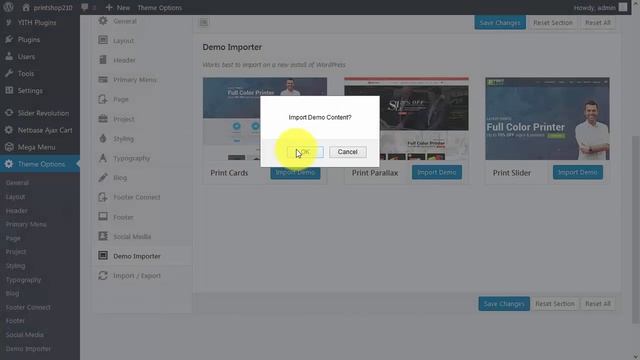Open Theme Options in top admin bar
Viewport: 640px width, 360px height.
(x=160, y=7)
